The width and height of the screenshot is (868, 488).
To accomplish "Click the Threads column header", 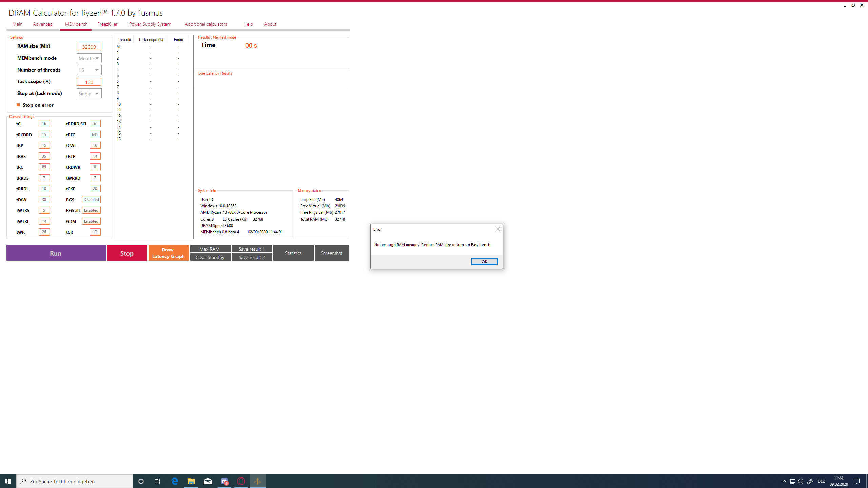I will click(x=124, y=40).
